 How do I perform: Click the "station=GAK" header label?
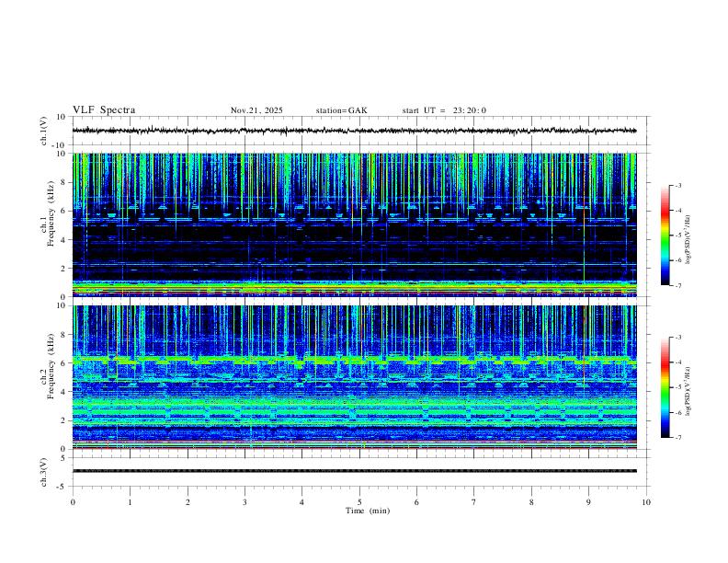coord(341,110)
